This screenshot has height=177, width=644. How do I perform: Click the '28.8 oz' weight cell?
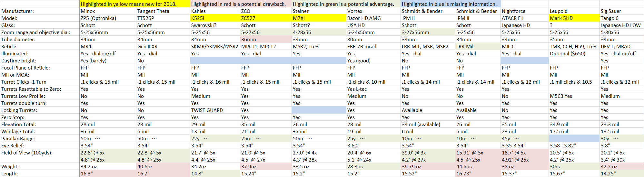coord(373,167)
